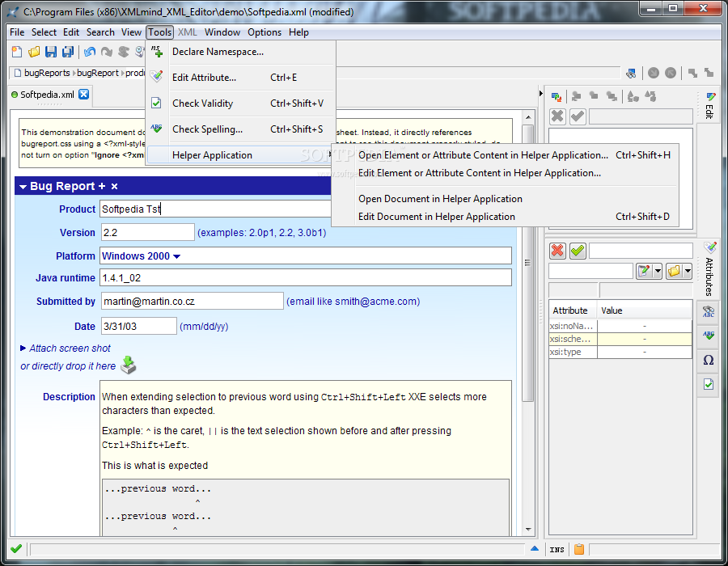The width and height of the screenshot is (728, 566).
Task: Click the gray X cancel button in Edit panel
Action: (557, 116)
